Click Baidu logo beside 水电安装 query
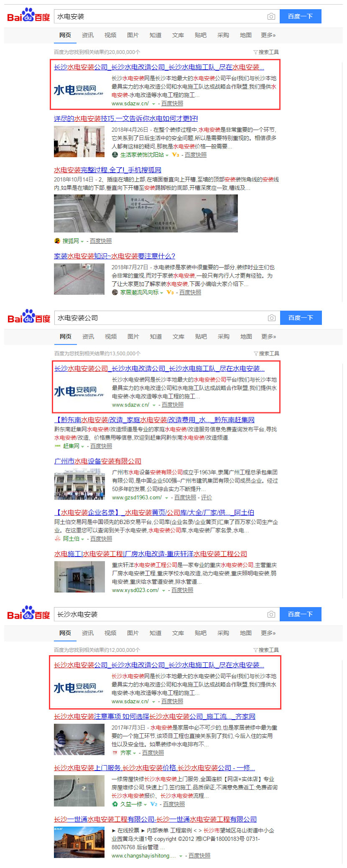347x868 pixels. [28, 15]
